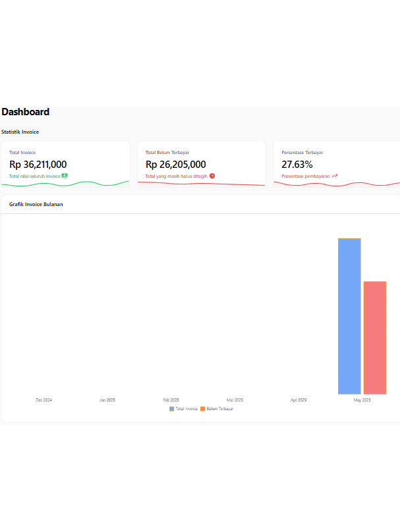Click the red alert icon beside 'harus ditagih'

coord(212,176)
